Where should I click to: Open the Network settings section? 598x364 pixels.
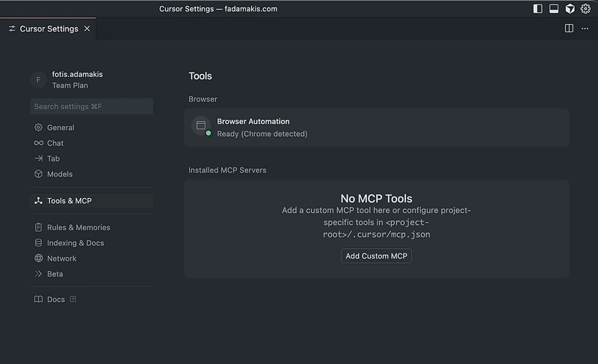pyautogui.click(x=91, y=259)
